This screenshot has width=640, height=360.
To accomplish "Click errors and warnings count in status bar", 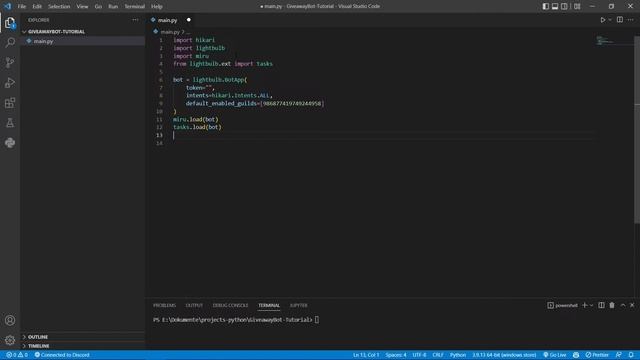I will (x=17, y=355).
